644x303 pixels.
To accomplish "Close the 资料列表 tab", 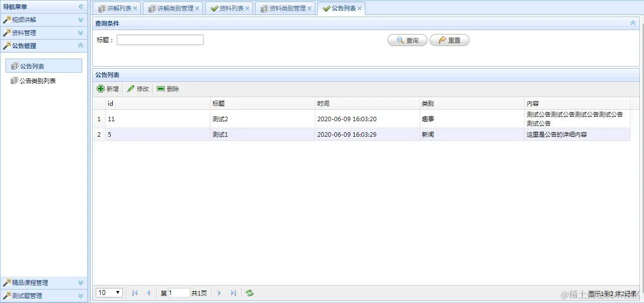I will 247,9.
